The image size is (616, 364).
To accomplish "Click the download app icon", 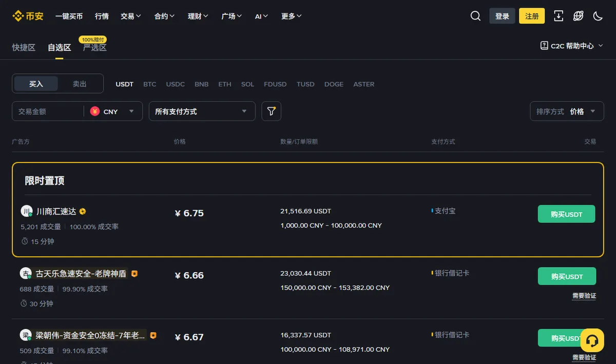I will point(559,16).
